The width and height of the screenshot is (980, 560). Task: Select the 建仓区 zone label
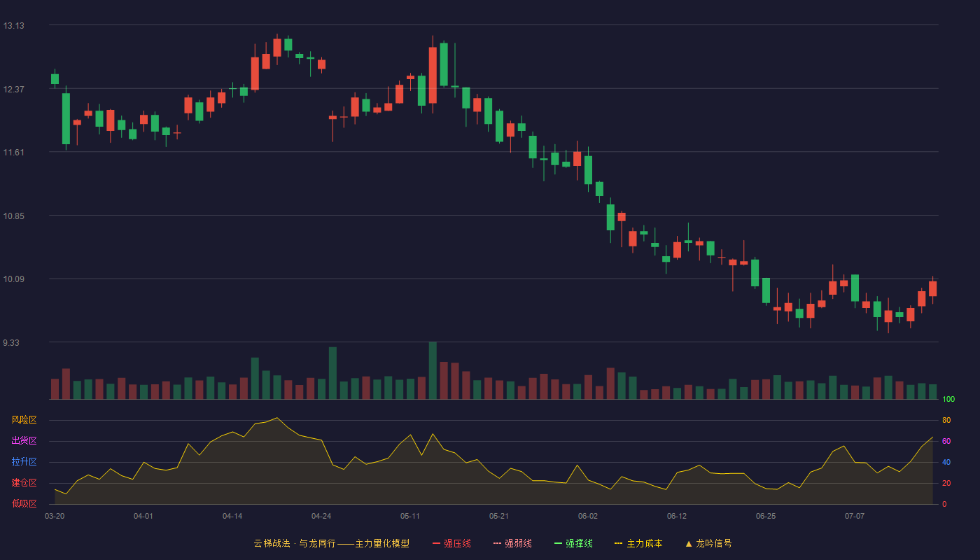click(24, 483)
